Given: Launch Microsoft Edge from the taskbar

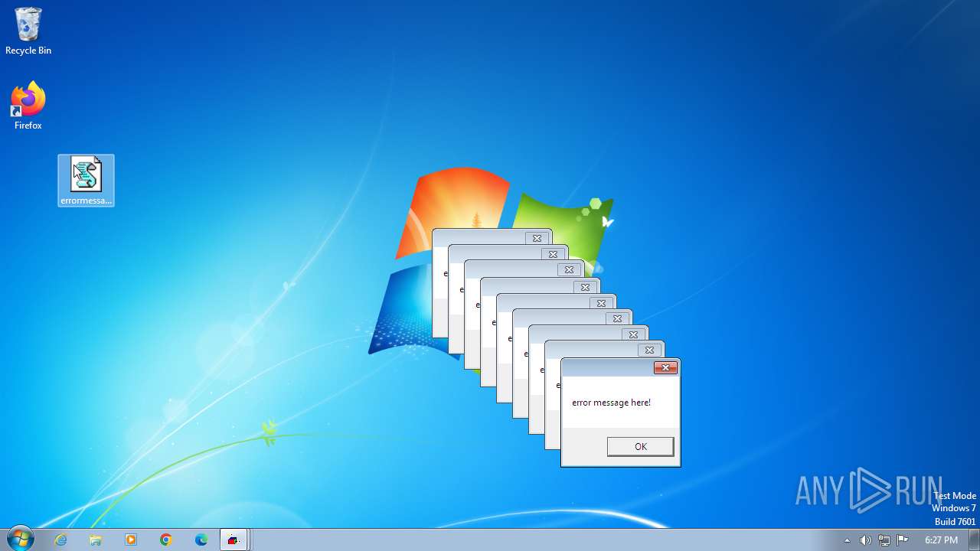Looking at the screenshot, I should (x=201, y=540).
